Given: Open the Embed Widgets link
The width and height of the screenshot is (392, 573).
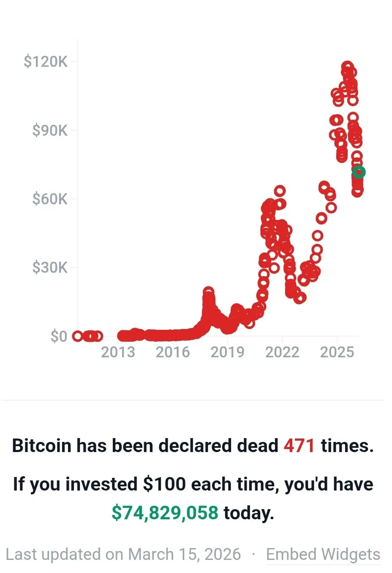Looking at the screenshot, I should click(323, 554).
